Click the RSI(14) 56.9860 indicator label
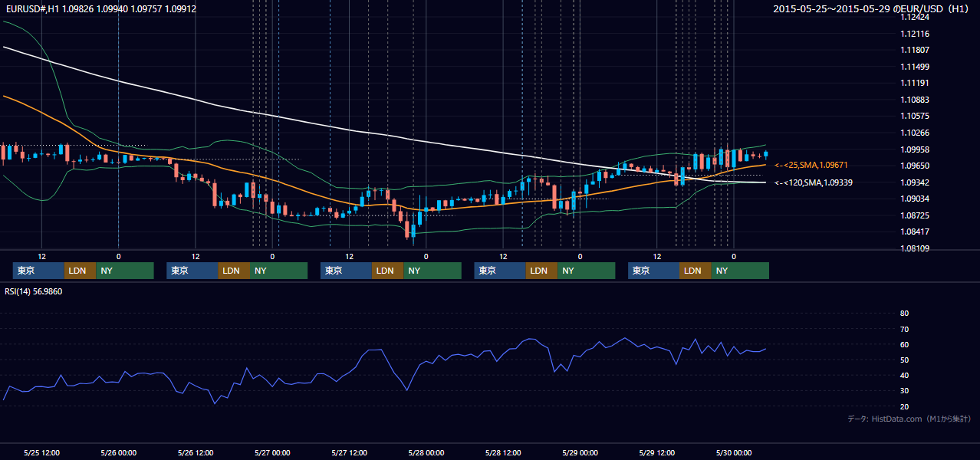 pyautogui.click(x=34, y=291)
